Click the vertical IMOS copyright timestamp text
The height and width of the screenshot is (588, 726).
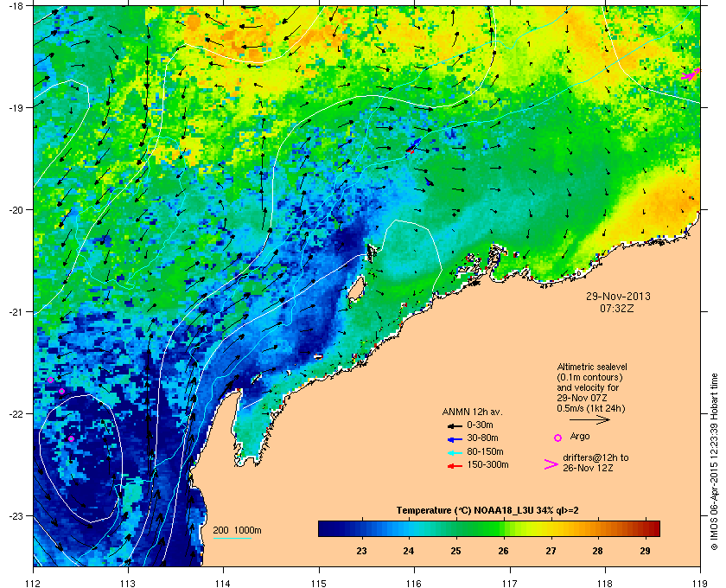point(714,462)
